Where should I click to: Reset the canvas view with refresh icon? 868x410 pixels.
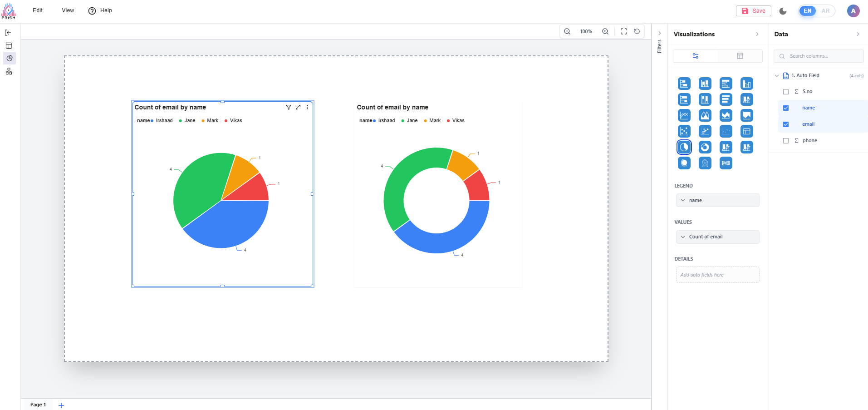[x=637, y=31]
